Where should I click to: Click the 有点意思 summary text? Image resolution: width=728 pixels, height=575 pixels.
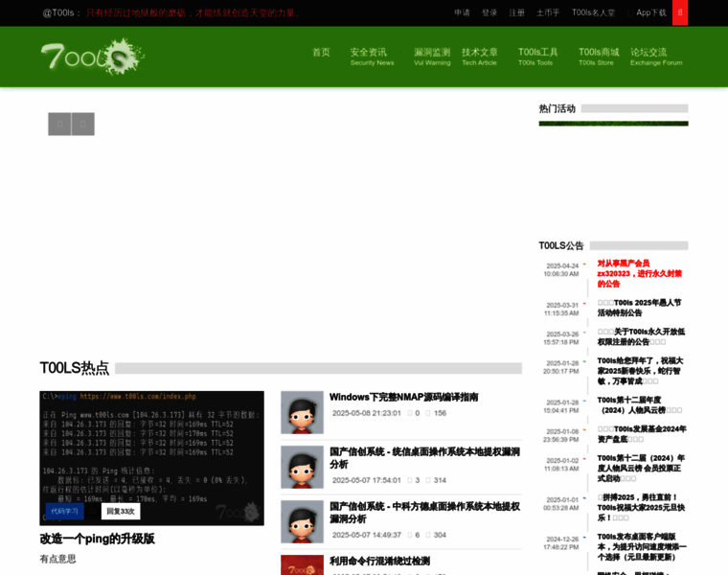(x=58, y=559)
